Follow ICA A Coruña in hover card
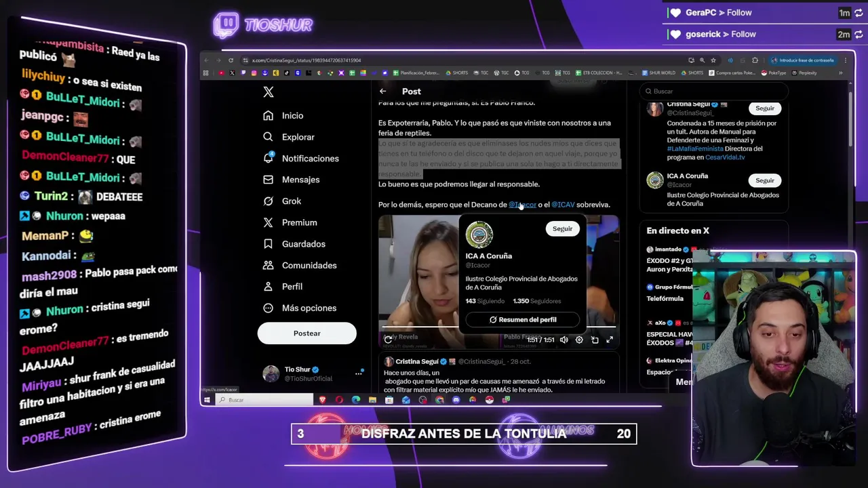The height and width of the screenshot is (488, 868). (x=562, y=229)
